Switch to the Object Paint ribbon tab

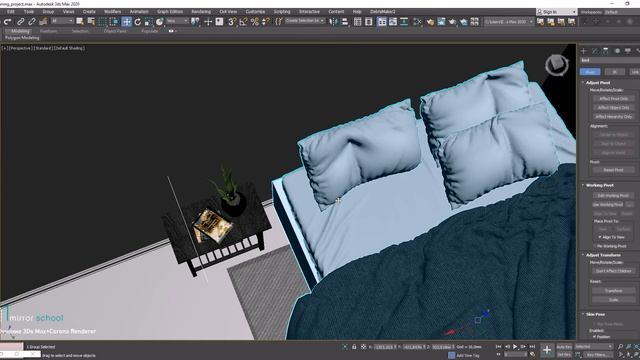[115, 31]
